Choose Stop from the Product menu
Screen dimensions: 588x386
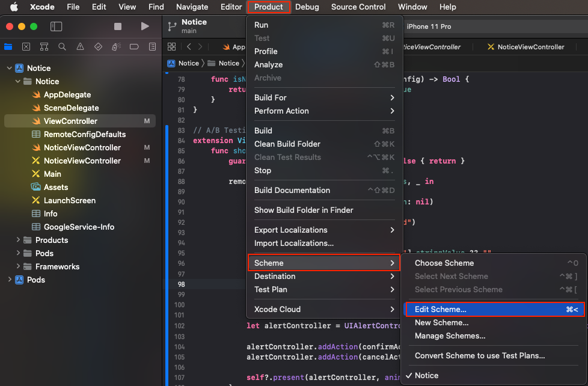click(x=325, y=170)
